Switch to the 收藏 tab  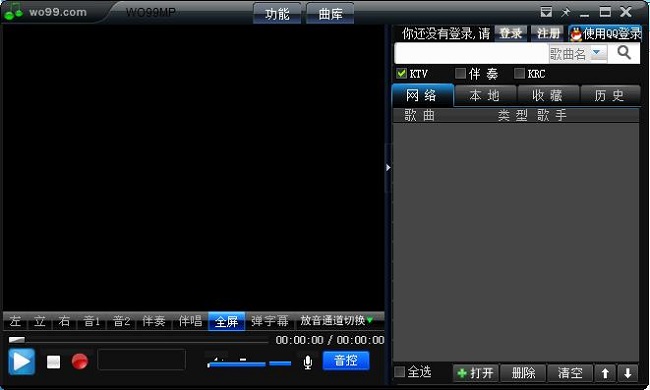tap(548, 95)
